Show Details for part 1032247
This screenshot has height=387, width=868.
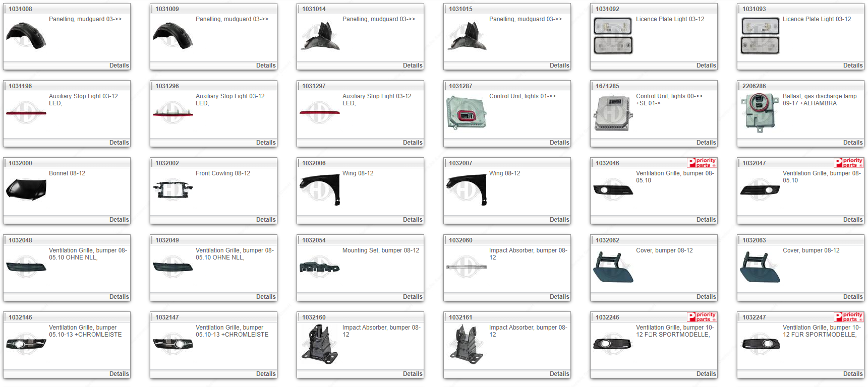(x=852, y=374)
